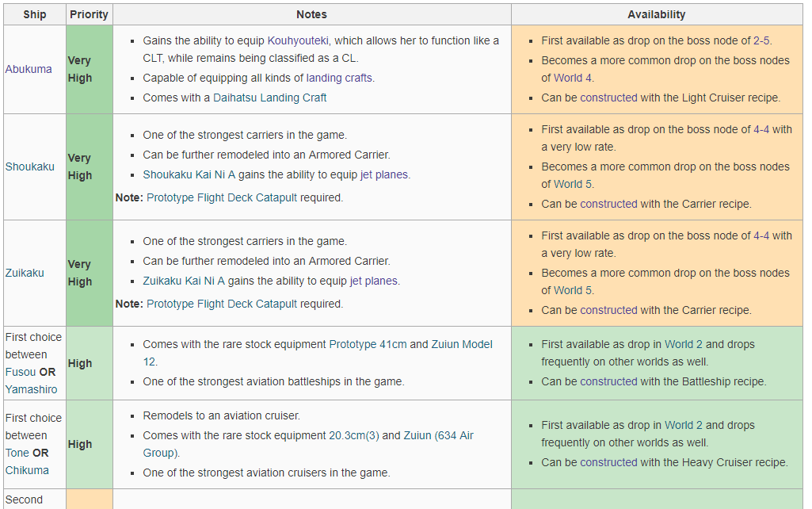Follow the 20.3cm(3) equipment link
812x509 pixels.
click(353, 435)
